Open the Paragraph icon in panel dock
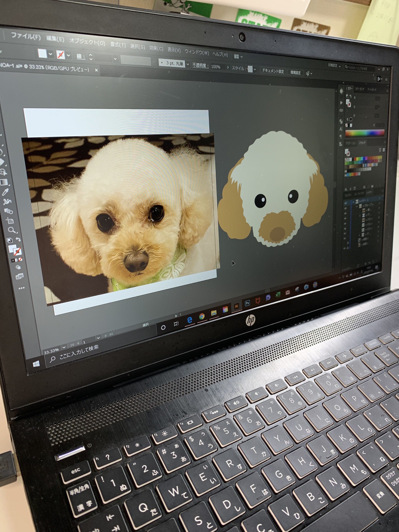399x532 pixels. point(341,137)
